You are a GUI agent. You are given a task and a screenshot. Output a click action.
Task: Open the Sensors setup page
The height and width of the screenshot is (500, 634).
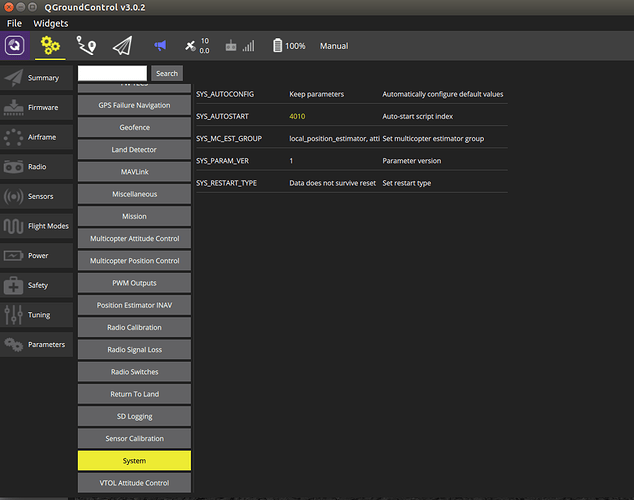(x=36, y=196)
